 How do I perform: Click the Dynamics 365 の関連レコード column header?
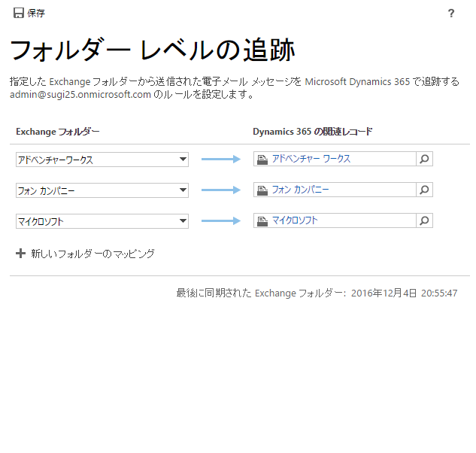312,132
